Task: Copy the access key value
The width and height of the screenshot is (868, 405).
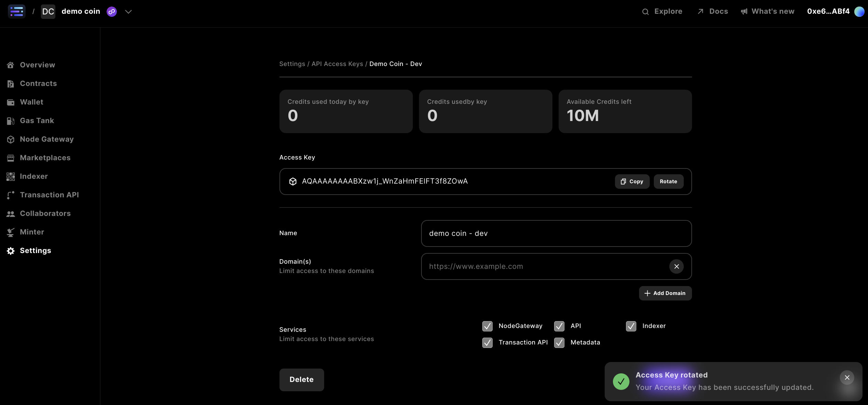Action: (x=631, y=181)
